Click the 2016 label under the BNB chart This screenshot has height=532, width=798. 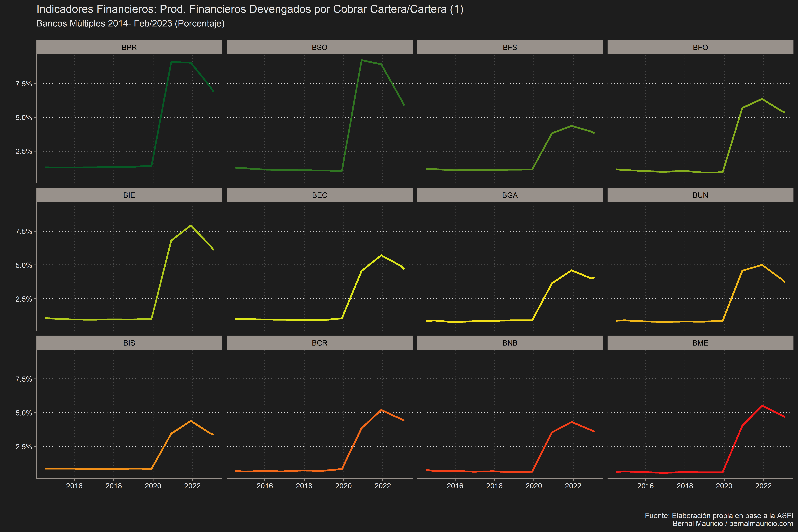coord(455,486)
